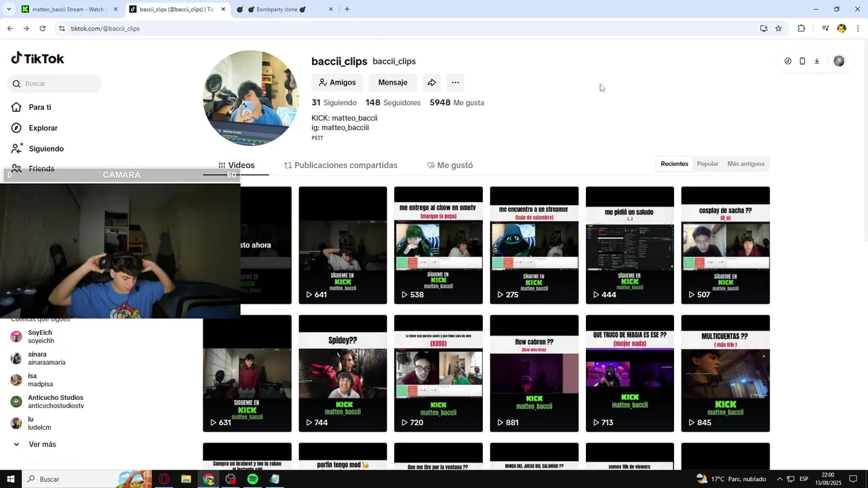Switch to the Videos tab
The width and height of the screenshot is (868, 488).
[x=237, y=165]
